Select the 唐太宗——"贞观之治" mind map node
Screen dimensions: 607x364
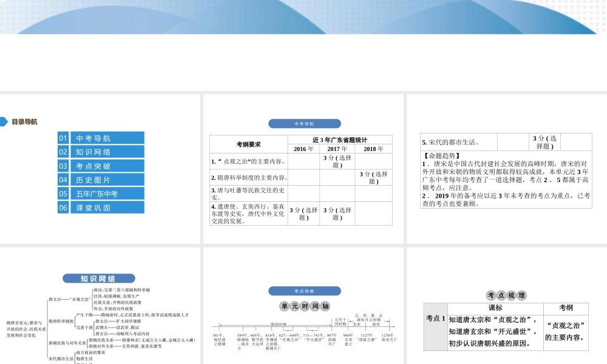pos(70,300)
